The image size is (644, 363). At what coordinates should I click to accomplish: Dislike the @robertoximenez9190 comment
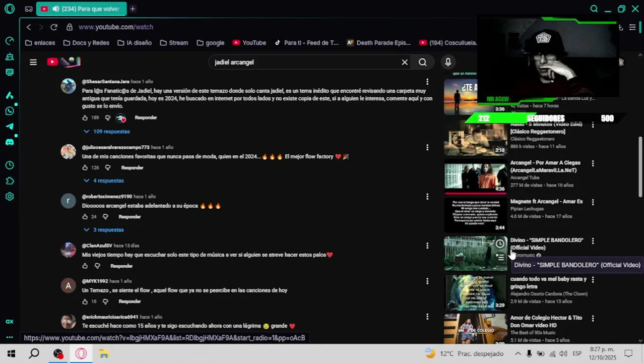point(105,217)
